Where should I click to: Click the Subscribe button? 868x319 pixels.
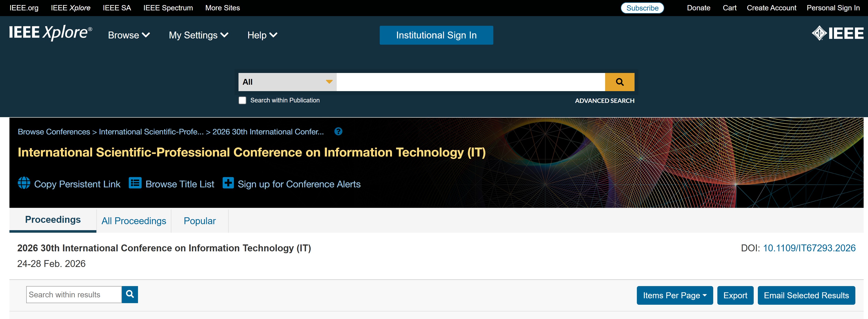[642, 8]
